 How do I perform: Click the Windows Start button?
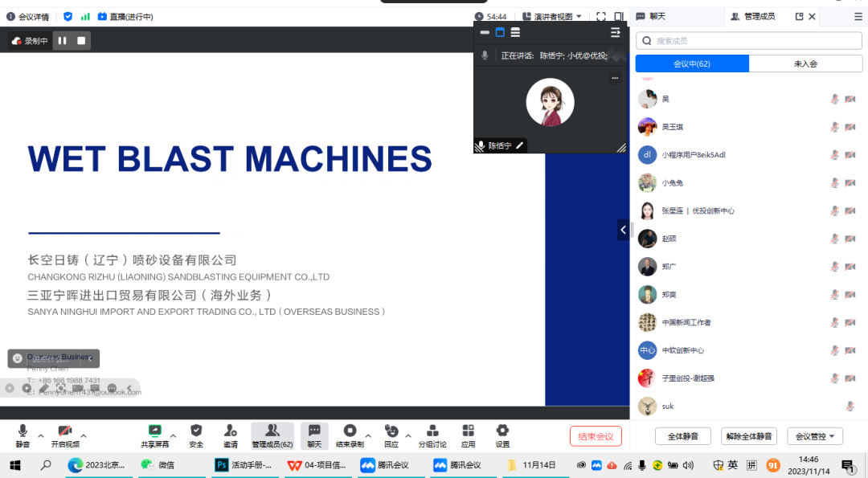[15, 465]
